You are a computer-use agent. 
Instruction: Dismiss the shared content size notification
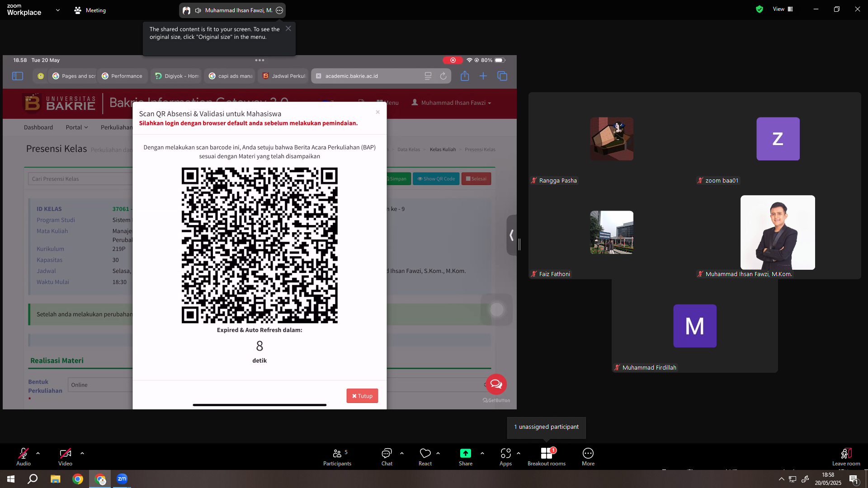(x=288, y=28)
